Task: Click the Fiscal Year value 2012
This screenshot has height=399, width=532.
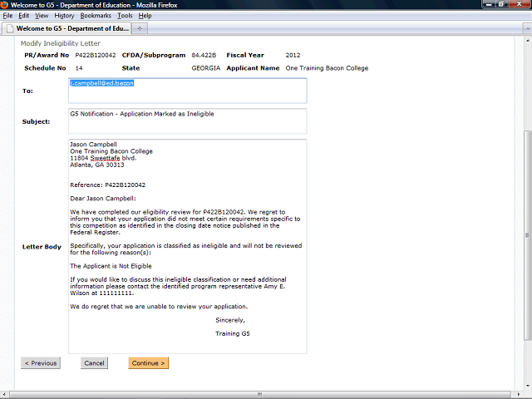Action: pyautogui.click(x=293, y=55)
